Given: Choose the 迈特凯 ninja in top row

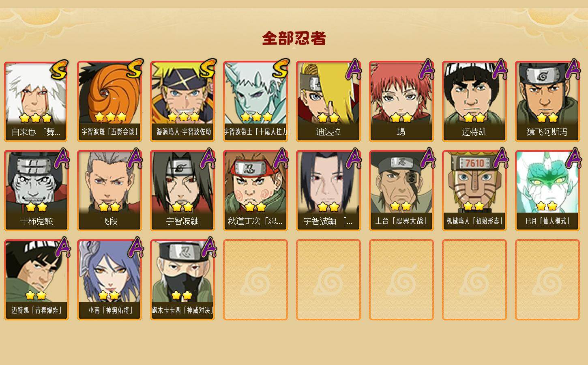Looking at the screenshot, I should click(474, 101).
